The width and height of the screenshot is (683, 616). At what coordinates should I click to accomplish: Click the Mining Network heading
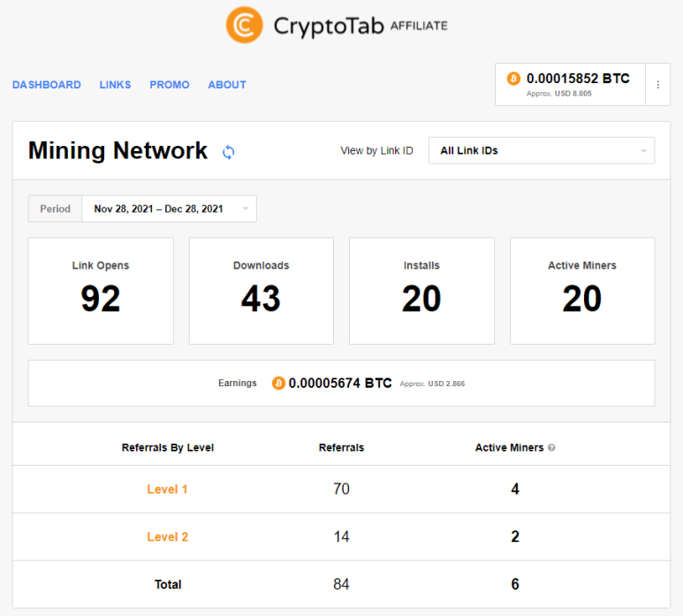tap(118, 151)
